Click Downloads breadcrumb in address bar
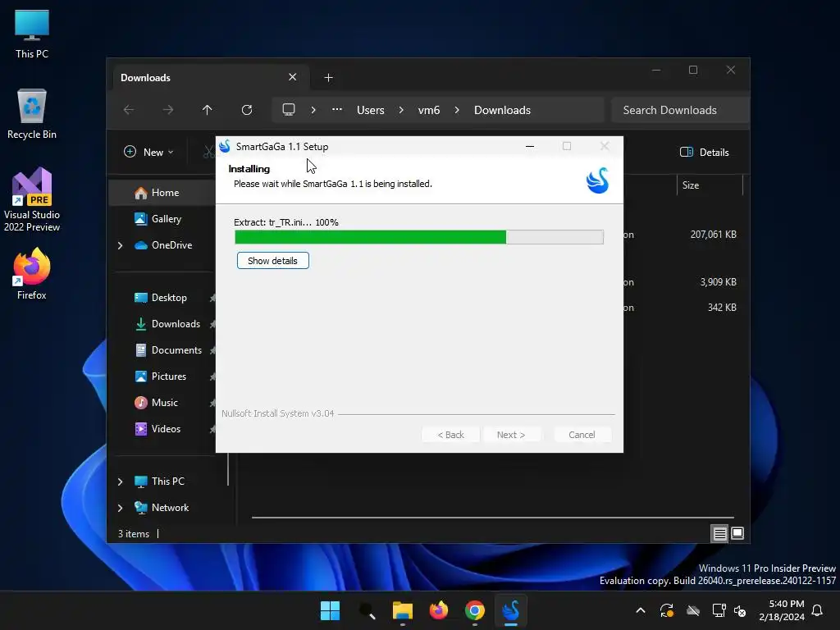The width and height of the screenshot is (840, 630). coord(503,110)
